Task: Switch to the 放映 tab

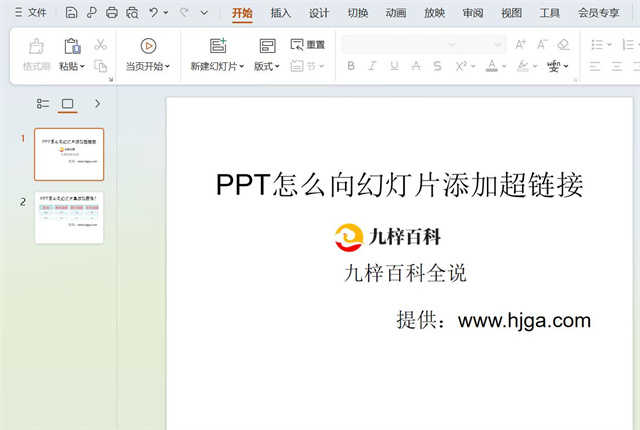Action: coord(434,13)
